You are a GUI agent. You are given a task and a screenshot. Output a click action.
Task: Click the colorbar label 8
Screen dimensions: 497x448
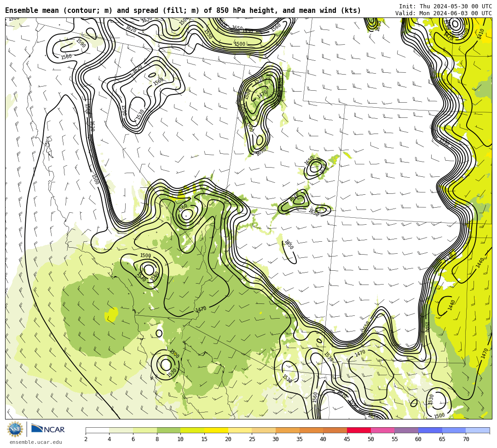(x=157, y=439)
